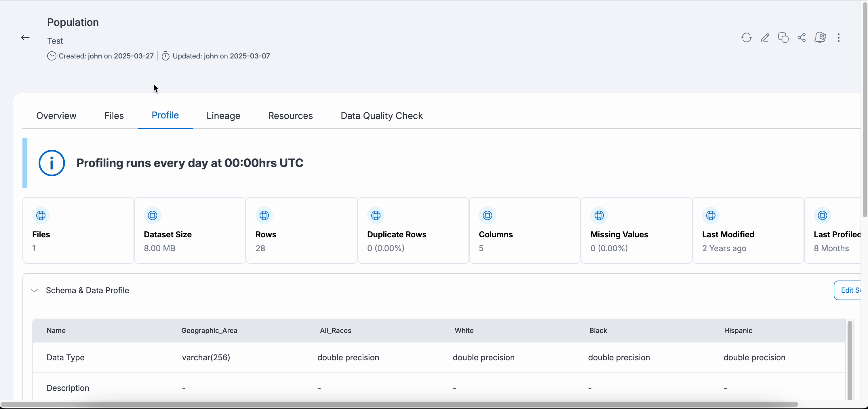
Task: Click the blue info circle icon
Action: pyautogui.click(x=52, y=163)
